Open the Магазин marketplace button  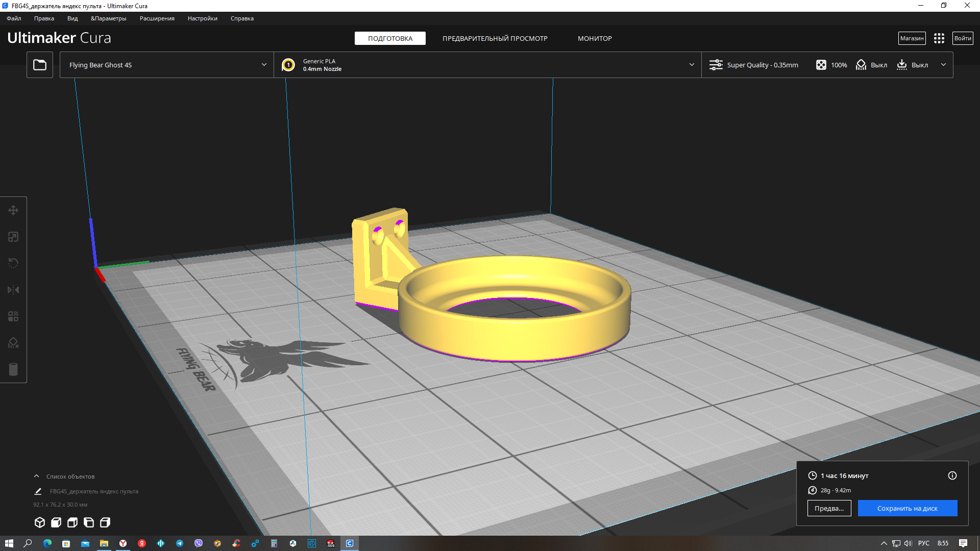coord(912,38)
